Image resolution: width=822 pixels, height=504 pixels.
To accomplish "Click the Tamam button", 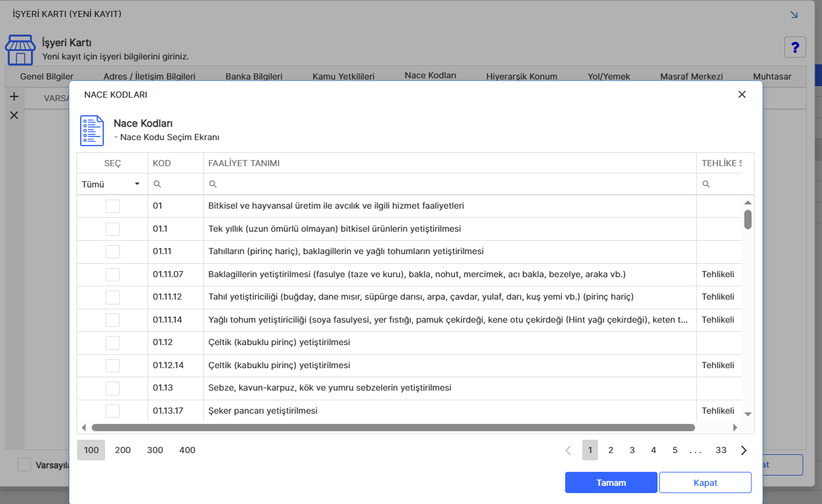I will click(611, 483).
